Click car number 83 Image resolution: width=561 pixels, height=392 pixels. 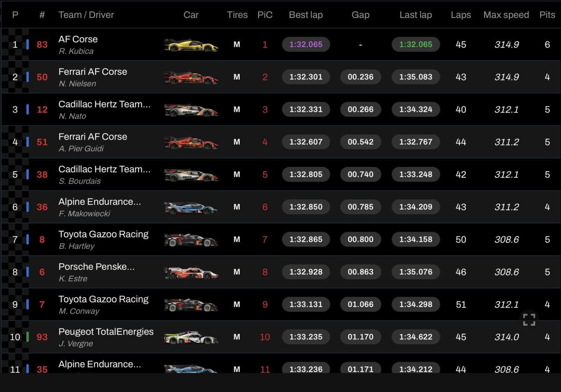click(42, 45)
